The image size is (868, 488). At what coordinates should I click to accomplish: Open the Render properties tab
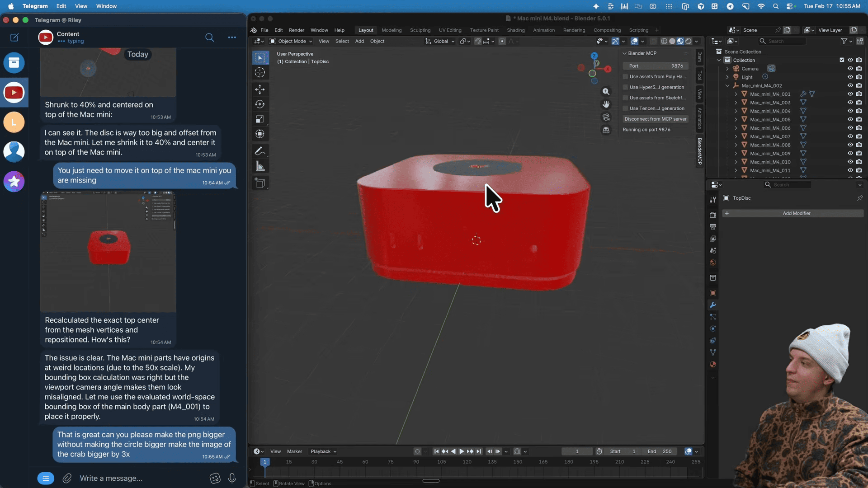click(713, 215)
